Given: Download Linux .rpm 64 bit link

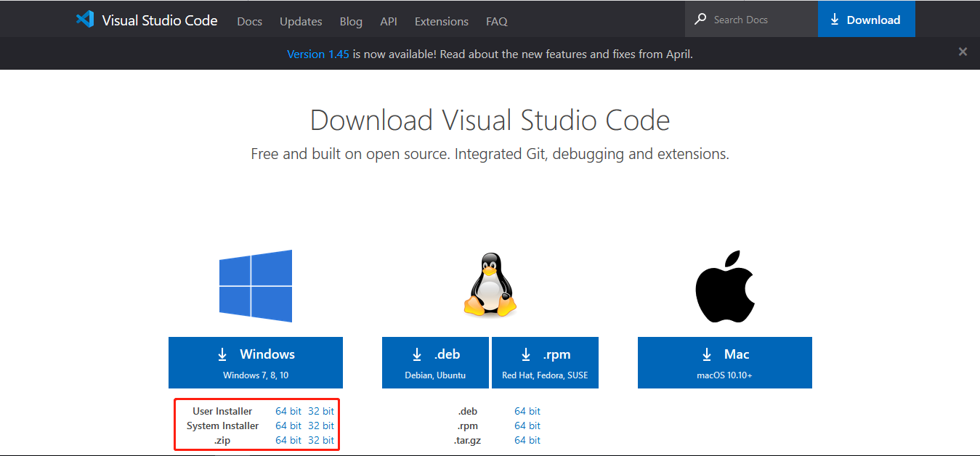Looking at the screenshot, I should pos(527,426).
